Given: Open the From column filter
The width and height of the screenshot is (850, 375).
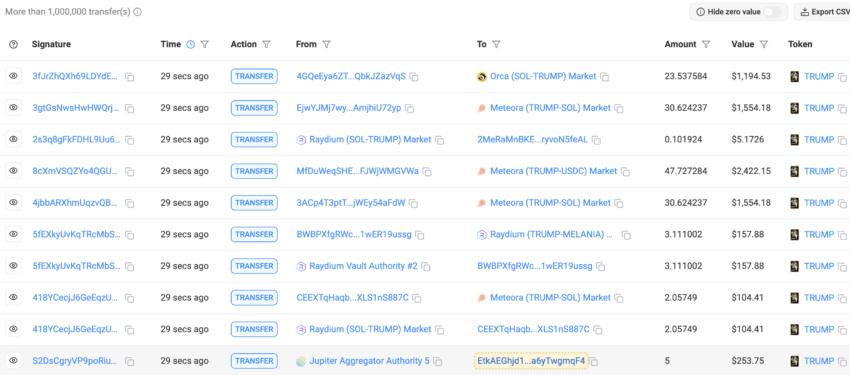Looking at the screenshot, I should tap(326, 44).
